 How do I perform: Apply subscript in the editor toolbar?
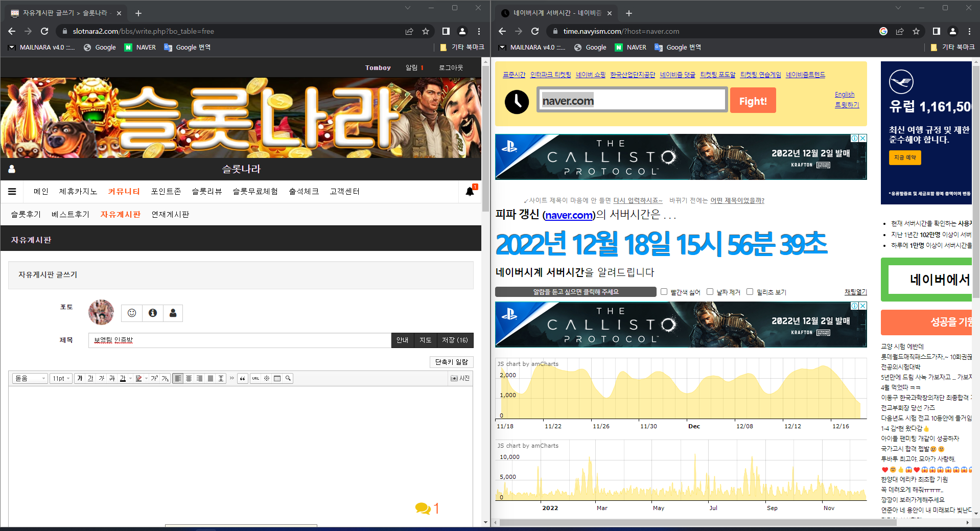pyautogui.click(x=165, y=378)
